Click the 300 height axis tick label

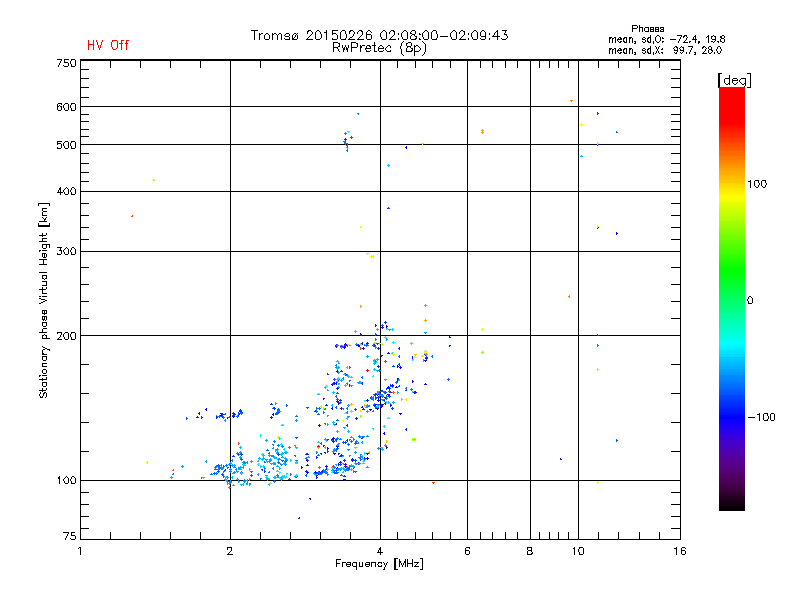coord(66,252)
